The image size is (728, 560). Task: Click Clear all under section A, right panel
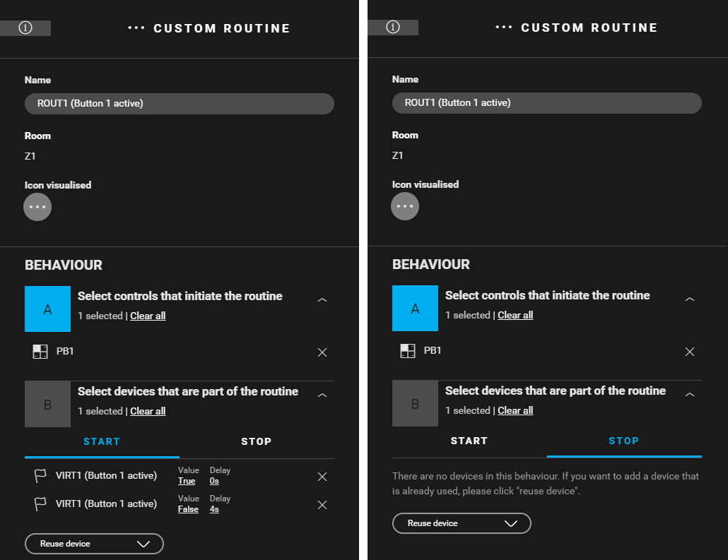pyautogui.click(x=515, y=315)
